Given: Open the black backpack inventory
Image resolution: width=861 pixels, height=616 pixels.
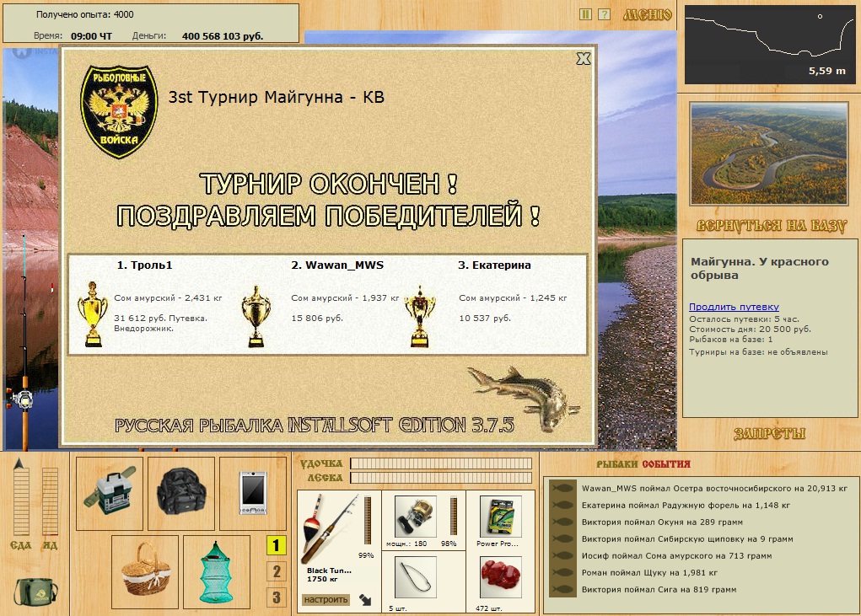Looking at the screenshot, I should point(181,493).
